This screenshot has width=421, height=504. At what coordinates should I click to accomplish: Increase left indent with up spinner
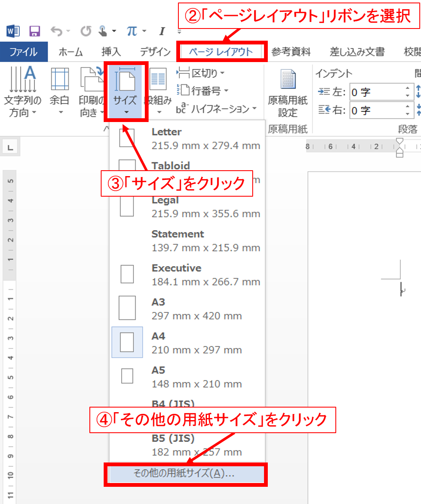[407, 88]
